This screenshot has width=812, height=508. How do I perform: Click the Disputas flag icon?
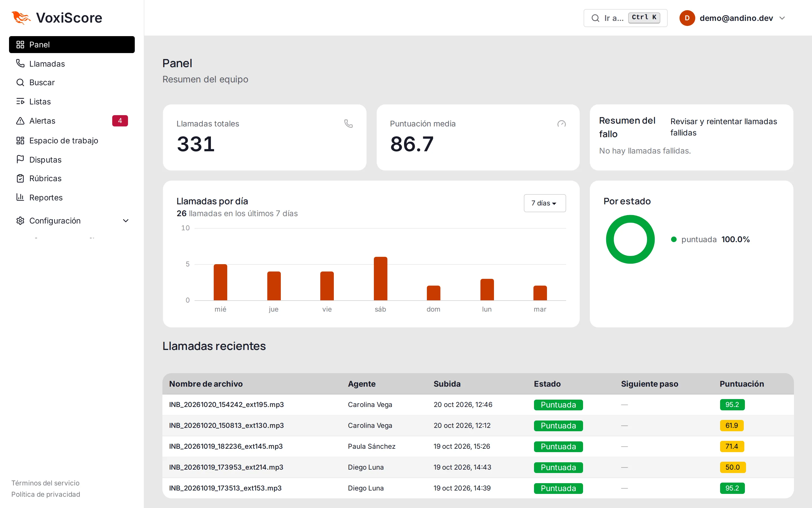point(20,159)
